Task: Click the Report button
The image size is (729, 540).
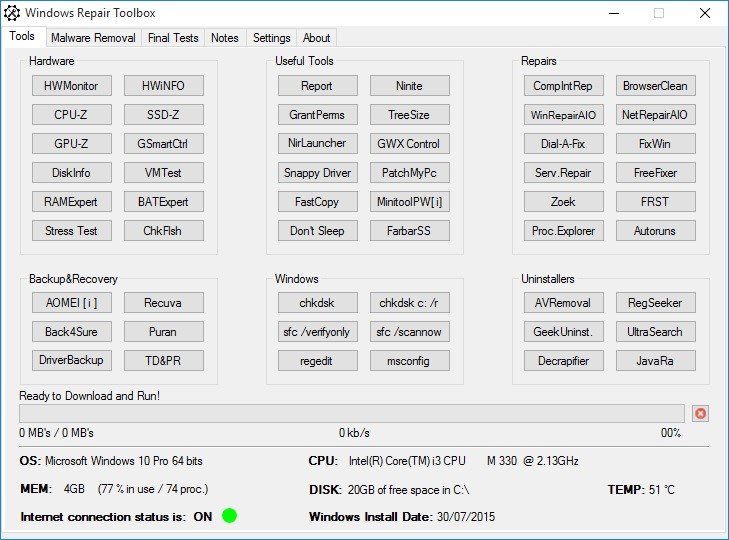Action: pyautogui.click(x=318, y=86)
